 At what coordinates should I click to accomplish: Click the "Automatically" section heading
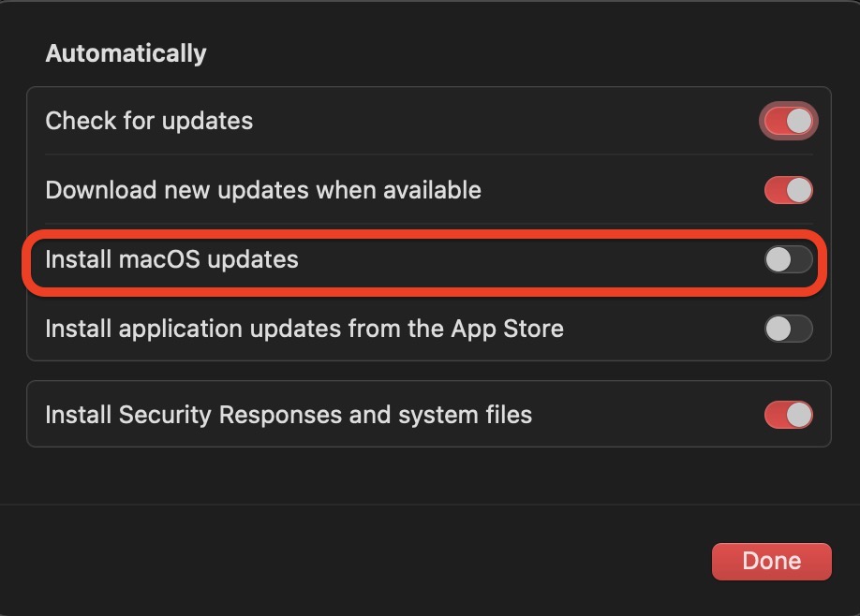coord(126,53)
